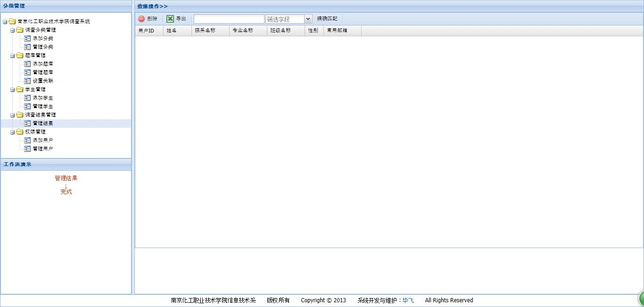Open the 筛选字段 dropdown arrow

[308, 19]
